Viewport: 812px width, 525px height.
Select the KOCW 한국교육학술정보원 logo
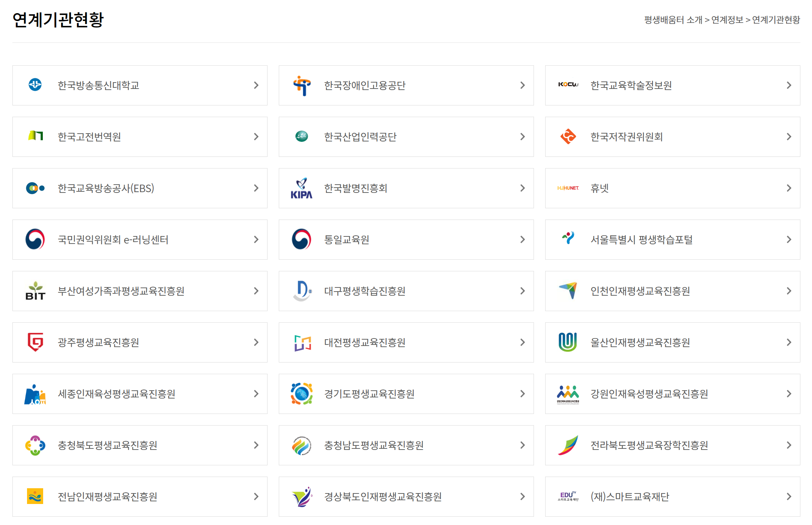tap(568, 85)
